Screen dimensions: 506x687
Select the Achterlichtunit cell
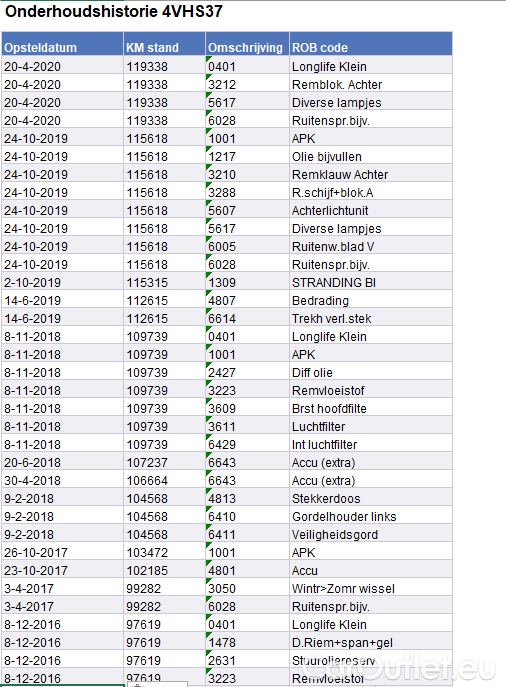point(371,210)
